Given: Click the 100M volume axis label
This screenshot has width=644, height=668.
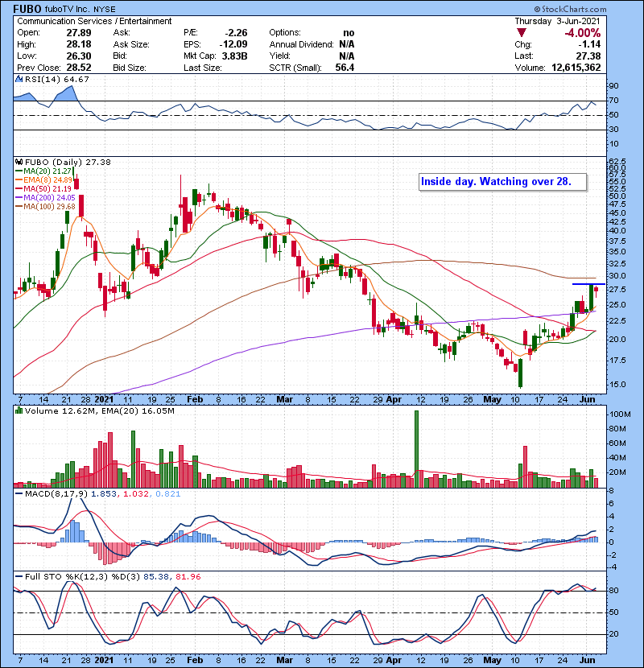Looking at the screenshot, I should coord(620,414).
